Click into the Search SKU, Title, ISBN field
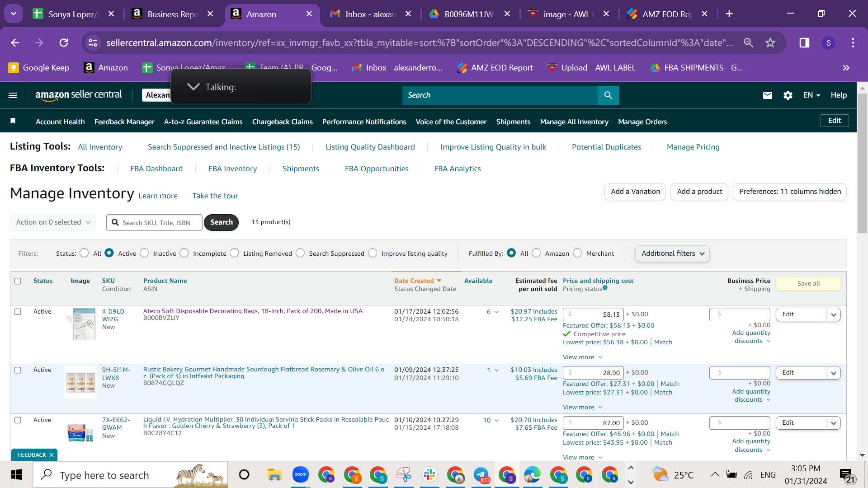868x488 pixels. 154,222
